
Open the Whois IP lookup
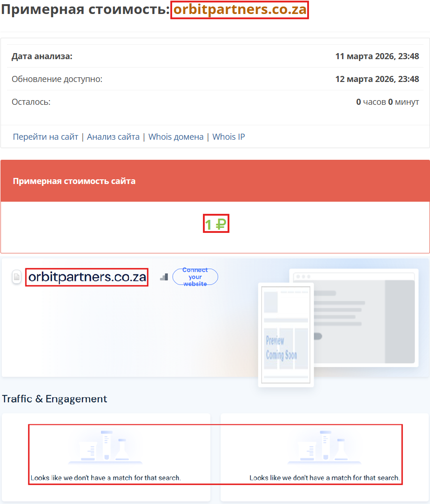coord(228,136)
